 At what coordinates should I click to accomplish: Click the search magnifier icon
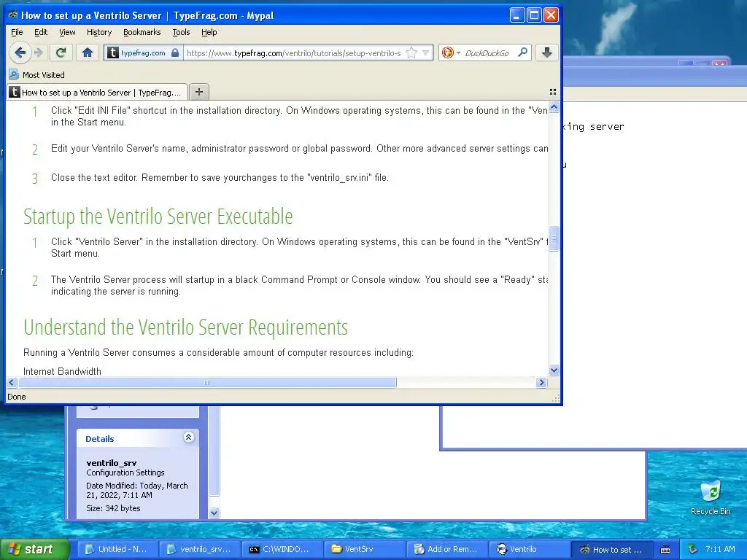point(522,52)
